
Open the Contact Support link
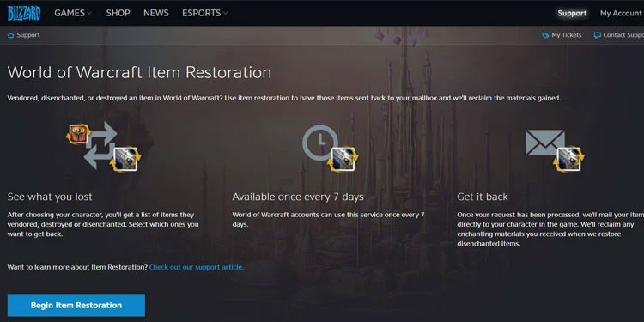tap(623, 35)
